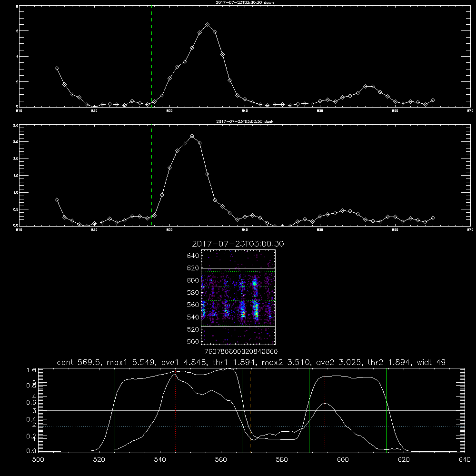The height and width of the screenshot is (476, 476).
Task: Click the green vertical line near 614 in bottom plot
Action: pos(386,410)
